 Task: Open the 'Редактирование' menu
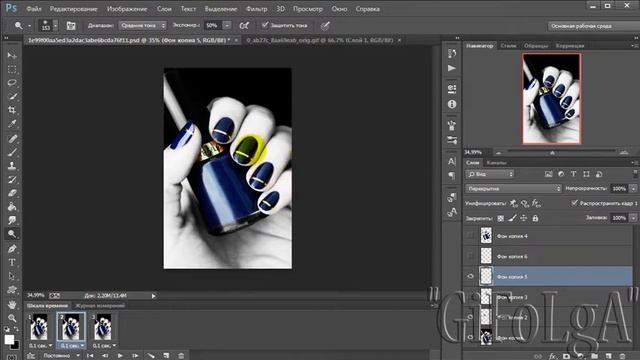point(73,9)
